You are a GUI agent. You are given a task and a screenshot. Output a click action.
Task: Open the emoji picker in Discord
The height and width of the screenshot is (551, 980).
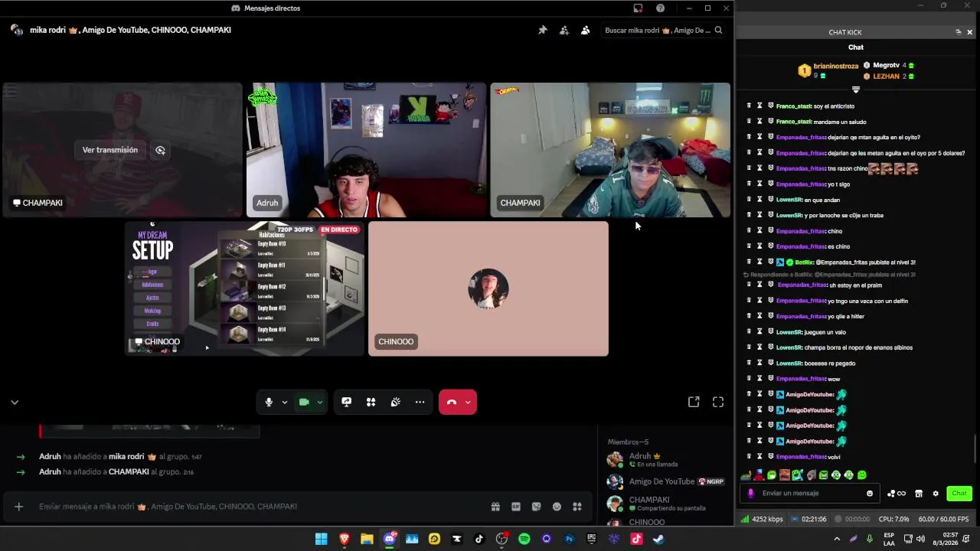point(557,506)
